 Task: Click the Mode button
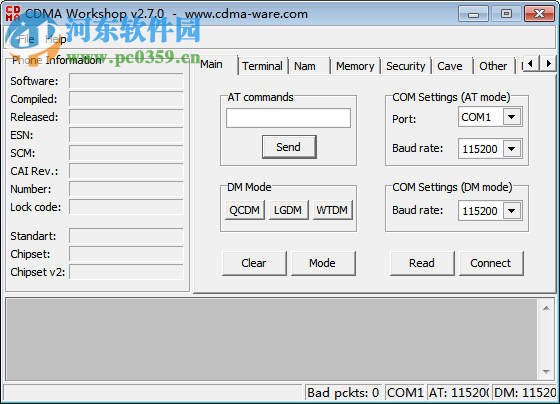323,263
